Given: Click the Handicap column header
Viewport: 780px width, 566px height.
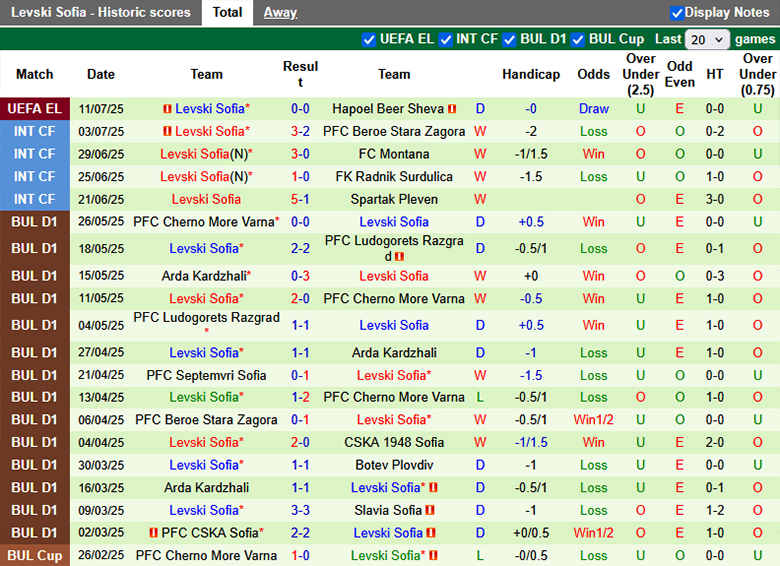Looking at the screenshot, I should (x=531, y=74).
